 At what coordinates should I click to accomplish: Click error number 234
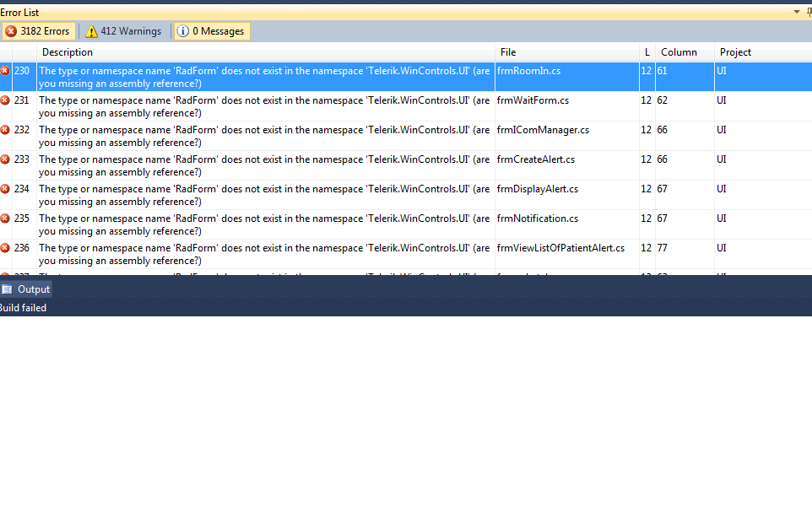(22, 189)
